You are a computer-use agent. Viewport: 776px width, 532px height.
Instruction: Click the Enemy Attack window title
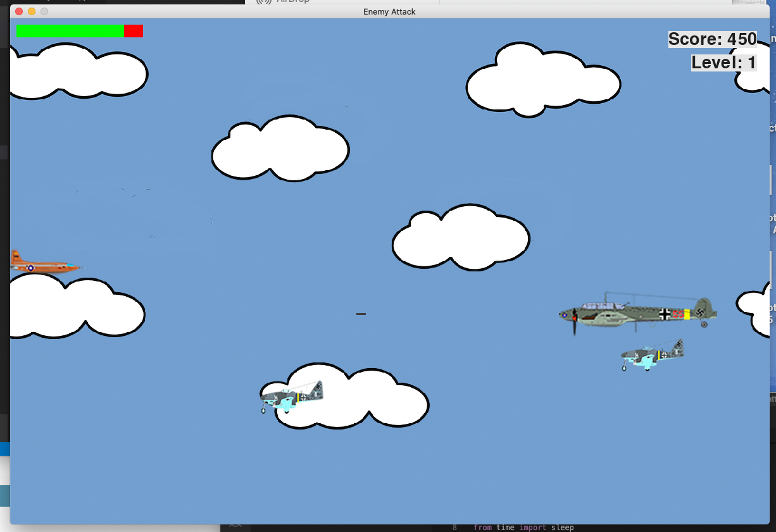pyautogui.click(x=389, y=11)
